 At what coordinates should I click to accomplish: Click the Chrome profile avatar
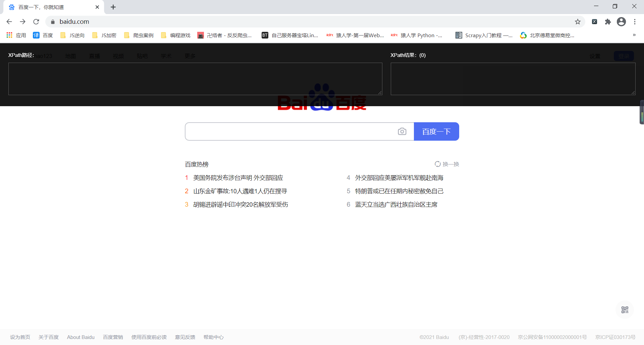[622, 21]
